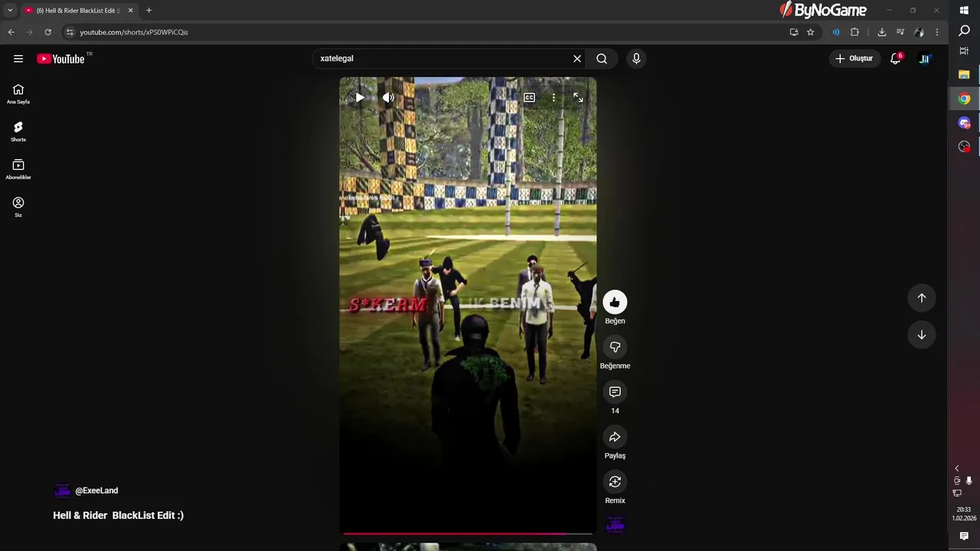The width and height of the screenshot is (980, 551).
Task: Show hidden system tray icons
Action: [x=956, y=468]
